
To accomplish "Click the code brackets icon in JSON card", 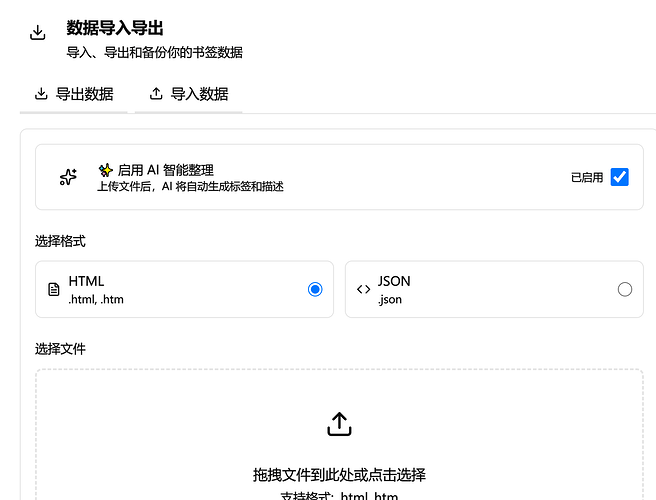I will point(364,289).
